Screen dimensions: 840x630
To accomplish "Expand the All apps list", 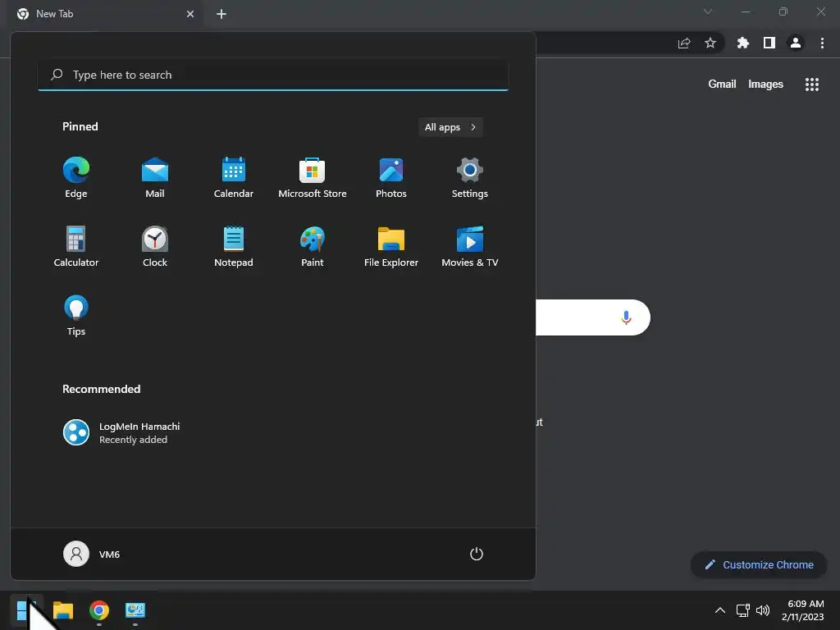I will click(450, 127).
